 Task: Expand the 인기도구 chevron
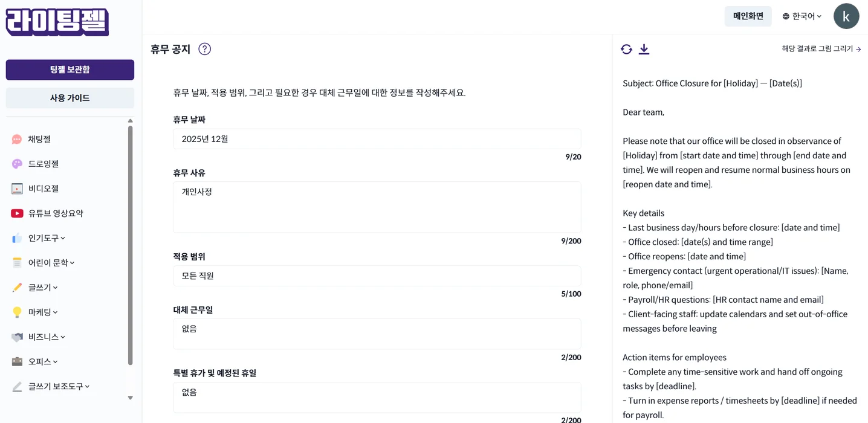63,238
